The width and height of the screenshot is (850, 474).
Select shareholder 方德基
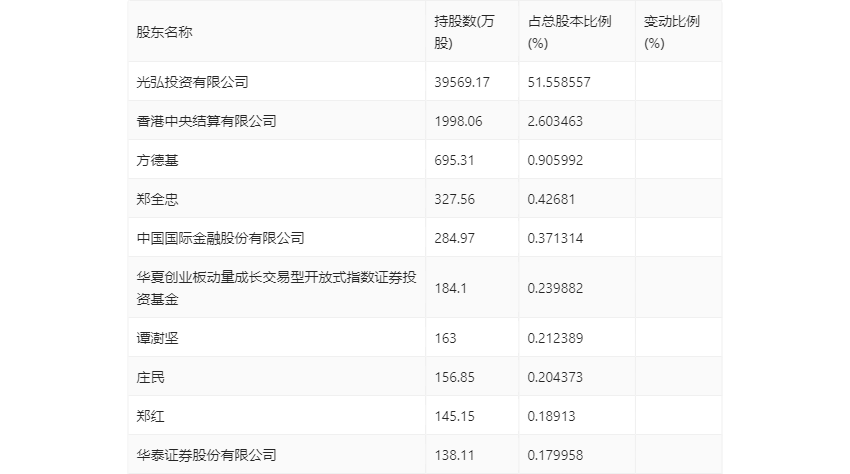point(157,160)
